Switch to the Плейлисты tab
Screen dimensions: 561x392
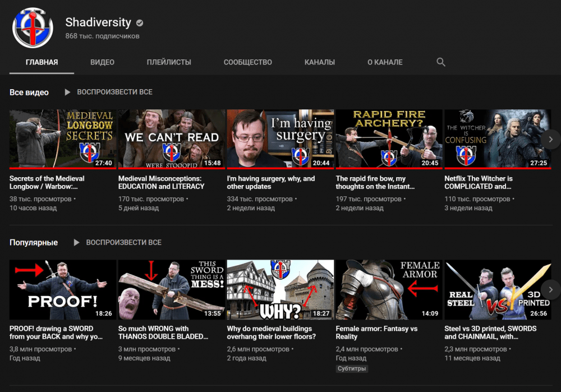pyautogui.click(x=169, y=62)
